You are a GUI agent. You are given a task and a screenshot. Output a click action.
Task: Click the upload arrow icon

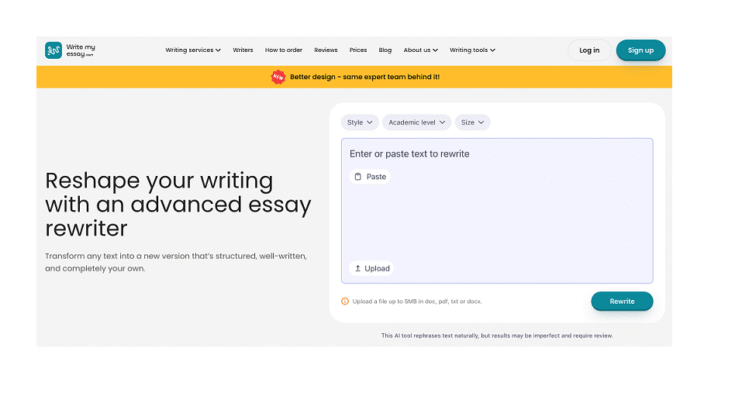[x=357, y=268]
